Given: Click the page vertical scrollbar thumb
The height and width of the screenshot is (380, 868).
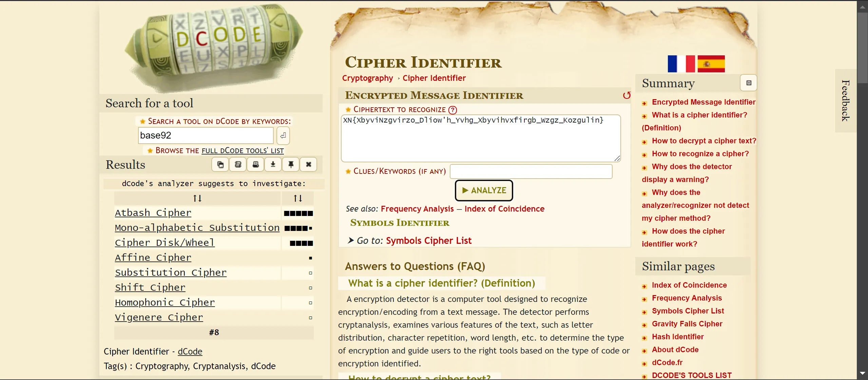Looking at the screenshot, I should coord(862,48).
